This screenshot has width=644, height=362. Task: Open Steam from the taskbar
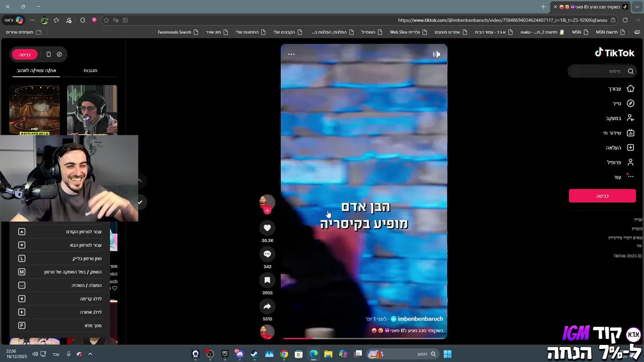tap(254, 354)
